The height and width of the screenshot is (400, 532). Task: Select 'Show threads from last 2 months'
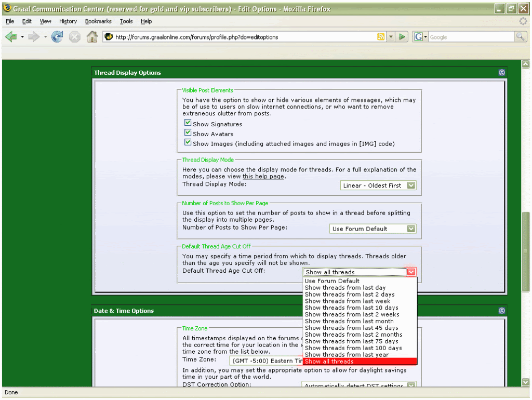click(360, 335)
